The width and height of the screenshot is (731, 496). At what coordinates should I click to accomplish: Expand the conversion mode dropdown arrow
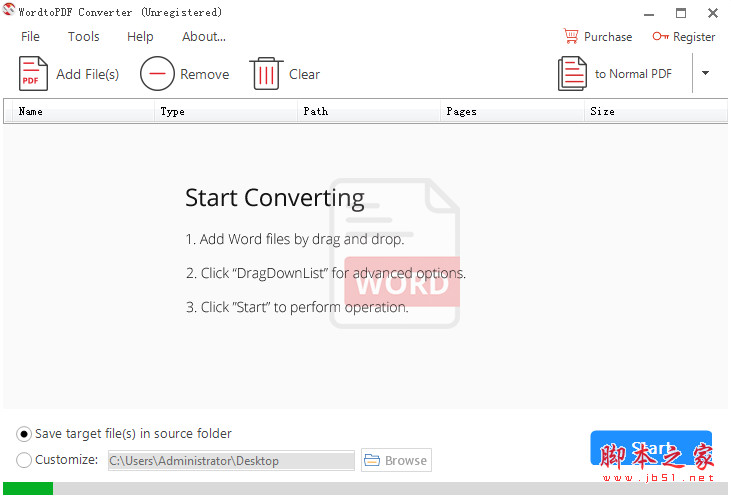[x=705, y=73]
